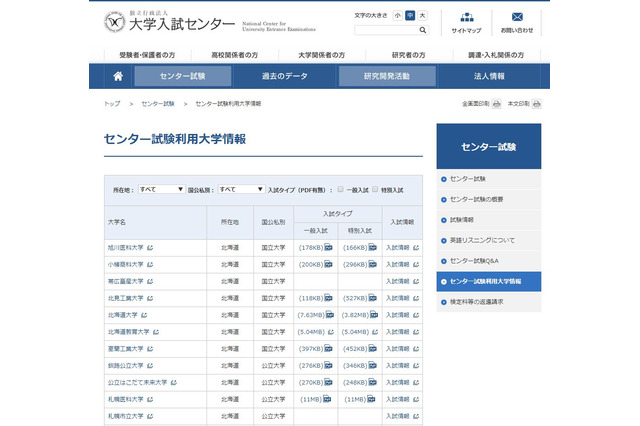
Task: Go to トップ in breadcrumb
Action: pos(112,104)
